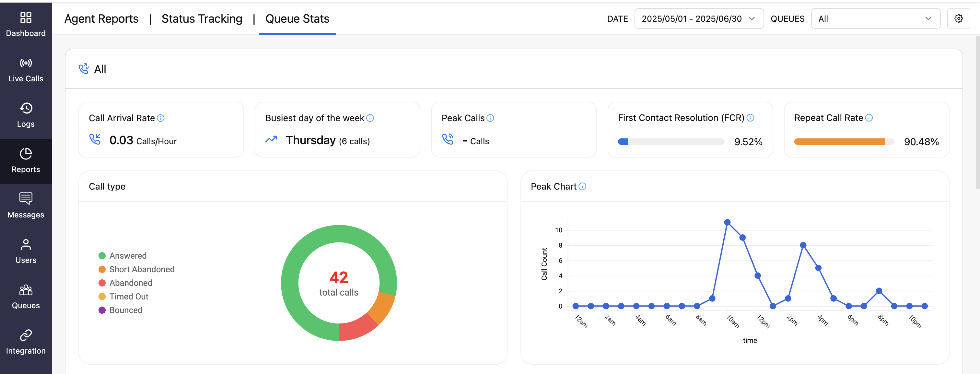This screenshot has width=980, height=374.
Task: Click the 10am peak data point
Action: click(x=727, y=223)
